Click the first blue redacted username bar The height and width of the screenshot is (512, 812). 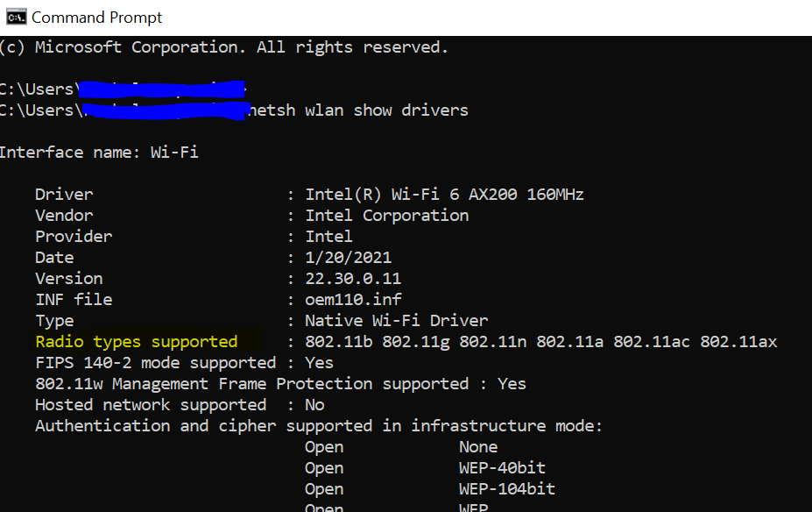coord(161,89)
